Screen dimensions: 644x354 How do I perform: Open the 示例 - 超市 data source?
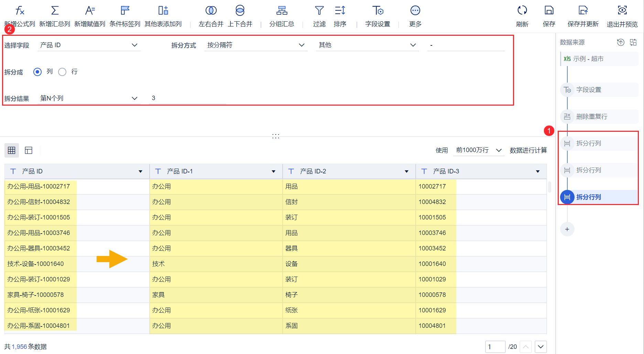tap(599, 59)
